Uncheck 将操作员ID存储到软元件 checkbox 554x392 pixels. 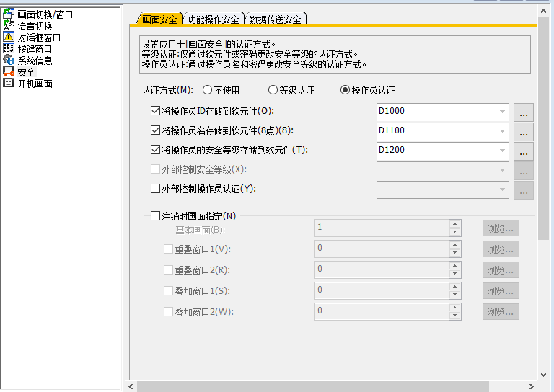pos(155,111)
